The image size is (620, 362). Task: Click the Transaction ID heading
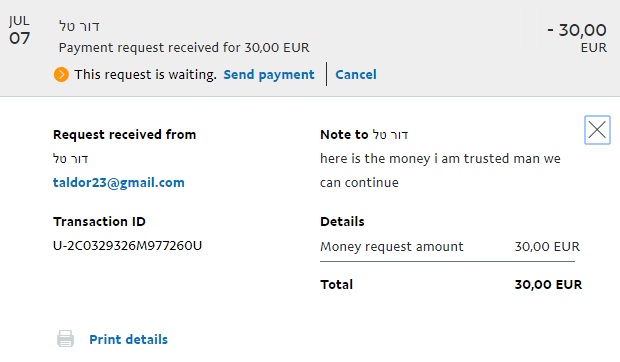pos(99,222)
